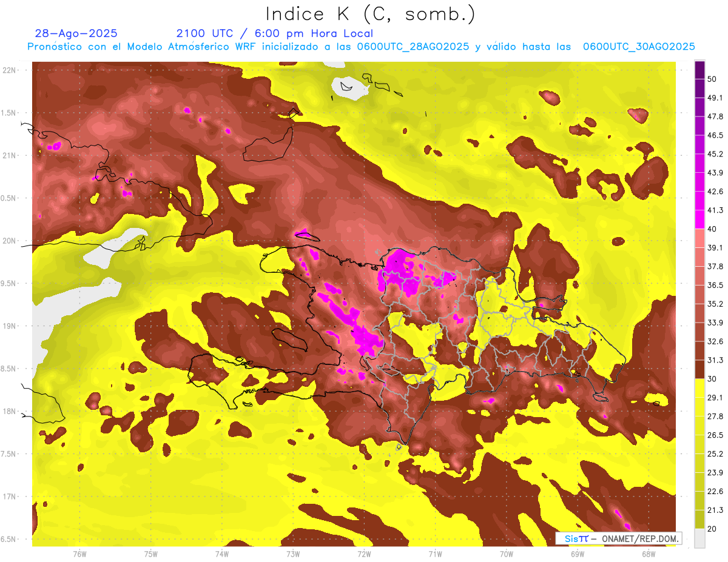The height and width of the screenshot is (562, 728).
Task: Click the colorbar value '31.3'
Action: [715, 360]
